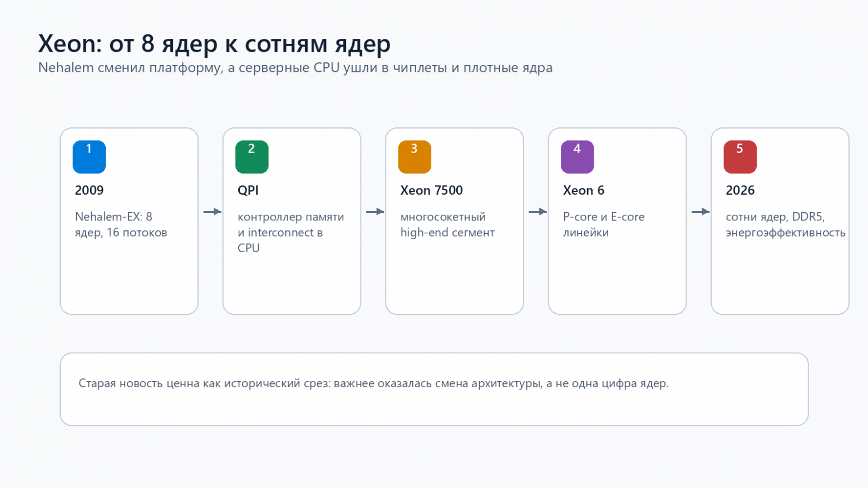The height and width of the screenshot is (488, 868).
Task: Click the orange number 3 badge
Action: 415,157
